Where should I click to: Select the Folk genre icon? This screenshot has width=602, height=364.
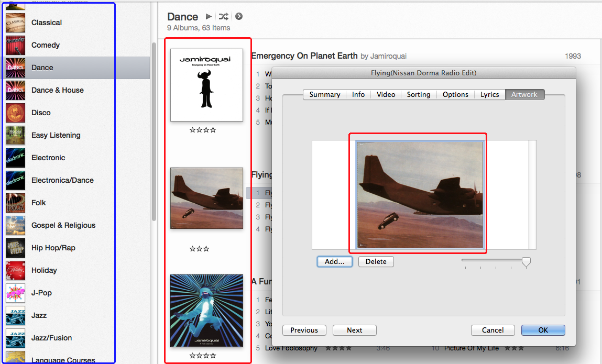click(15, 203)
